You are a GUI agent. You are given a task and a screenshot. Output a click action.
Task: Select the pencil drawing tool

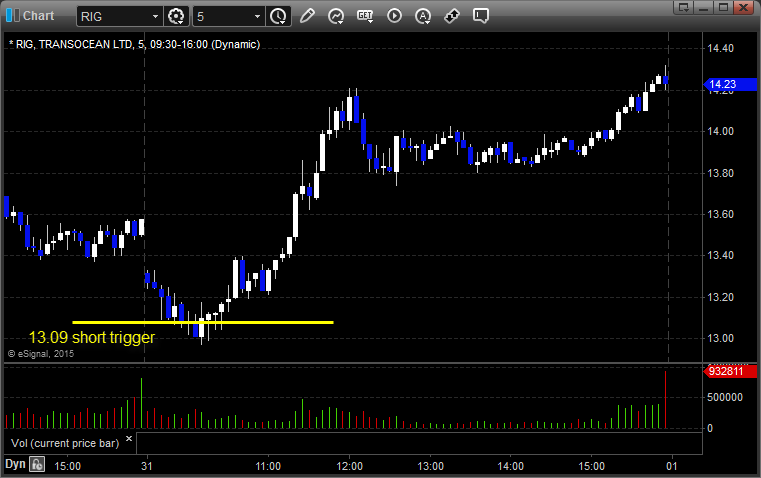click(x=307, y=16)
